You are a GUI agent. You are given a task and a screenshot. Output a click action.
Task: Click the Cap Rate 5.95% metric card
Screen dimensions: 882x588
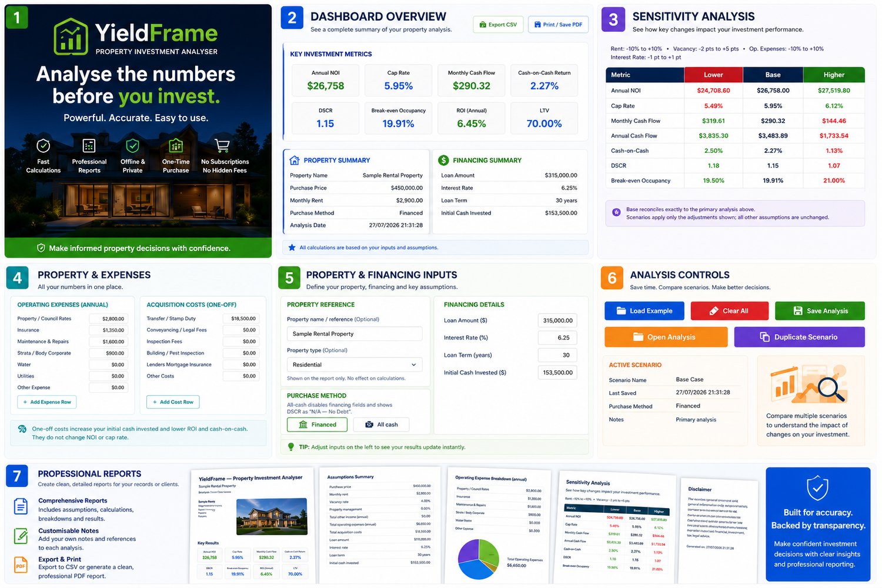[x=399, y=80]
